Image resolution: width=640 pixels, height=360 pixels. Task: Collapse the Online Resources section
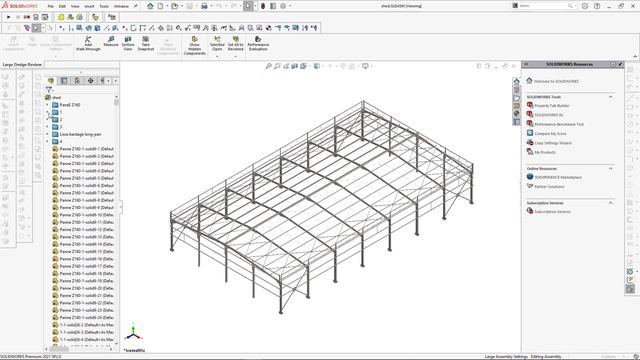pos(611,168)
